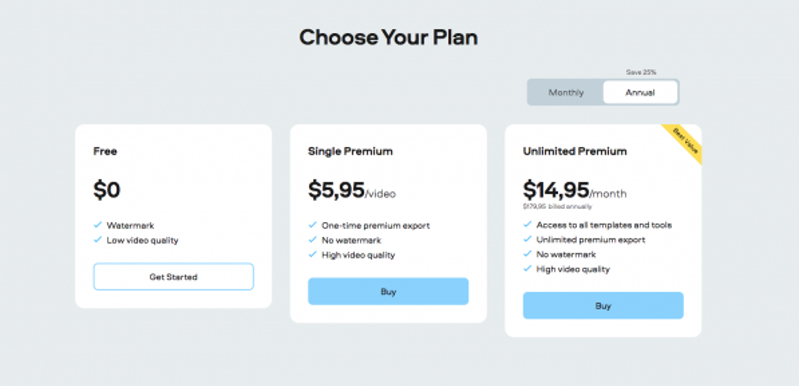
Task: Click the checkmark icon beside Watermark
Action: pos(98,225)
